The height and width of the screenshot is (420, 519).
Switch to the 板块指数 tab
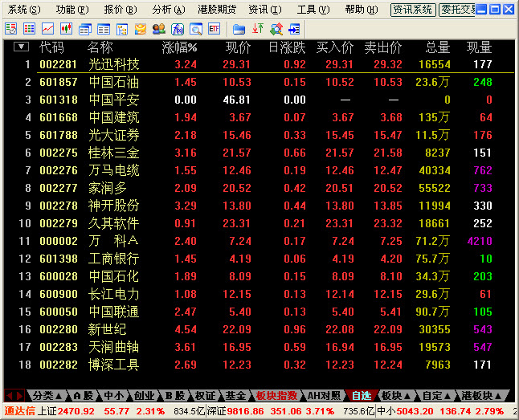(276, 396)
